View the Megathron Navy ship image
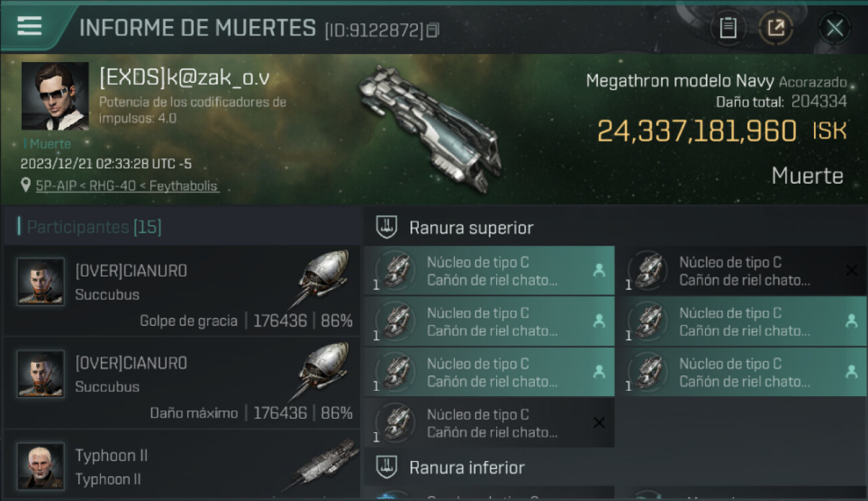The width and height of the screenshot is (868, 501). (x=427, y=126)
